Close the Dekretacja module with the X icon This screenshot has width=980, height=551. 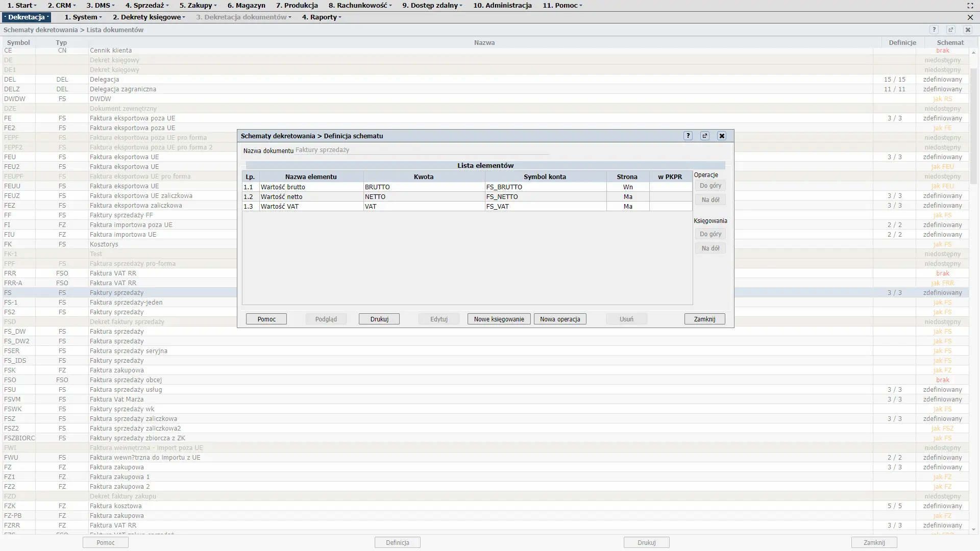pyautogui.click(x=970, y=17)
